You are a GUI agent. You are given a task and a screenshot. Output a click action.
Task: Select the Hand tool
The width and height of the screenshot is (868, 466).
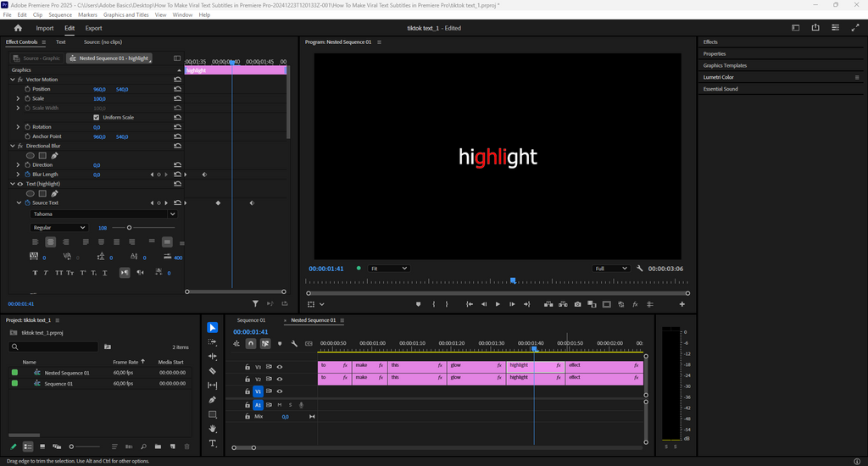(212, 429)
